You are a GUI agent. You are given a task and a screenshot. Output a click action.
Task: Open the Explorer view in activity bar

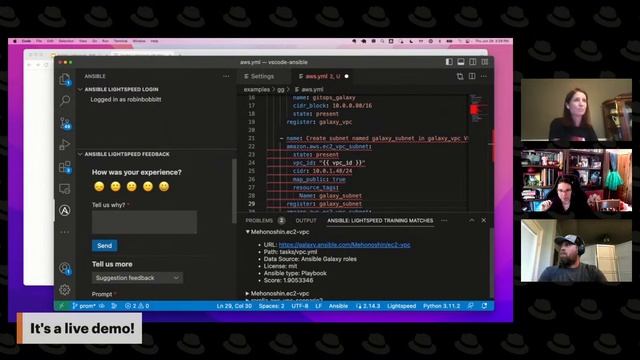click(x=64, y=79)
